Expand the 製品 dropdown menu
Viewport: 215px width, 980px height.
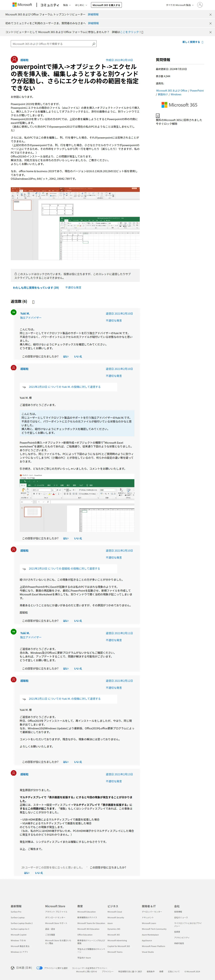[x=67, y=5]
